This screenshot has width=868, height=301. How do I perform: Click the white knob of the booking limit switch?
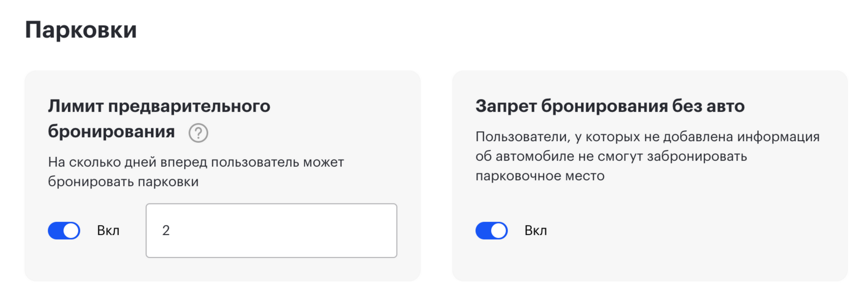[71, 231]
